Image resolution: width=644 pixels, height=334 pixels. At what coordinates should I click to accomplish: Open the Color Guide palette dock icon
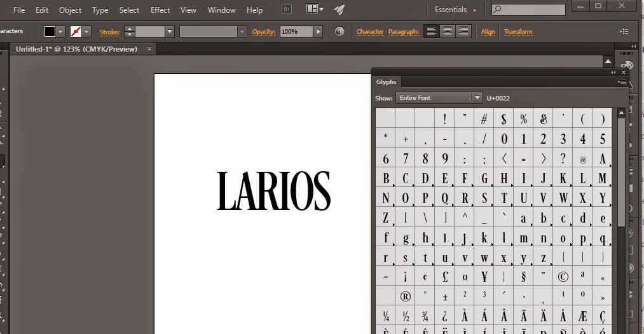[627, 65]
